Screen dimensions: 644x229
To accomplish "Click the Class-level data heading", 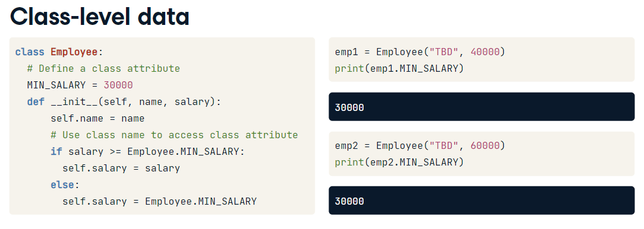I will point(100,17).
